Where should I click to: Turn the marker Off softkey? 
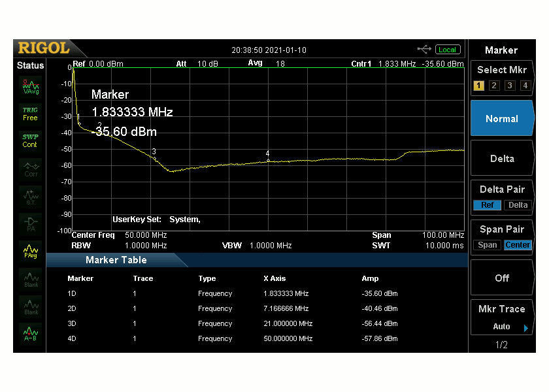[x=502, y=278]
